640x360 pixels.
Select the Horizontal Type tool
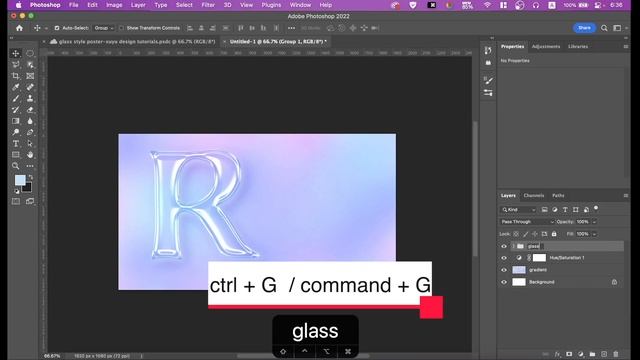pyautogui.click(x=16, y=144)
